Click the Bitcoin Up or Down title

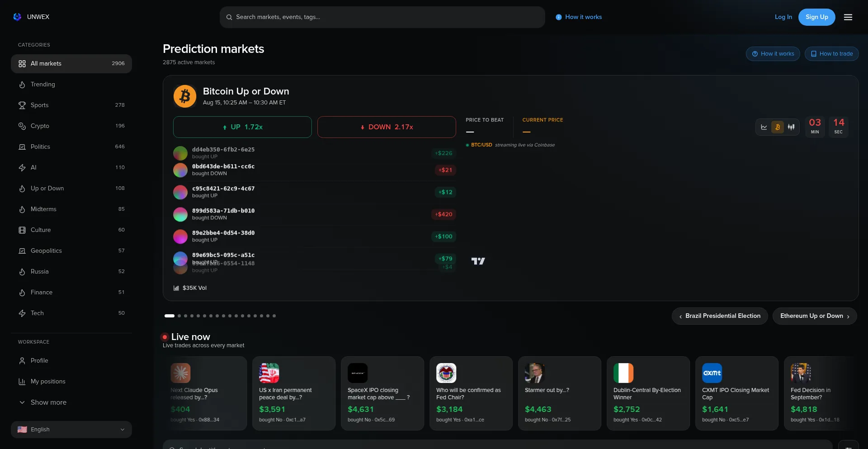coord(246,91)
